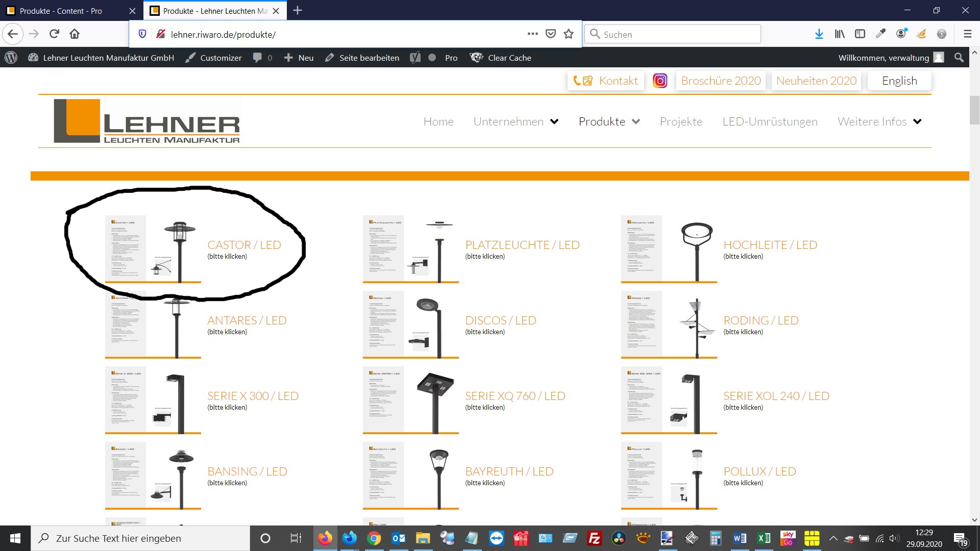The width and height of the screenshot is (980, 551).
Task: Click the RODING / LED lamp thumbnail
Action: pyautogui.click(x=669, y=324)
